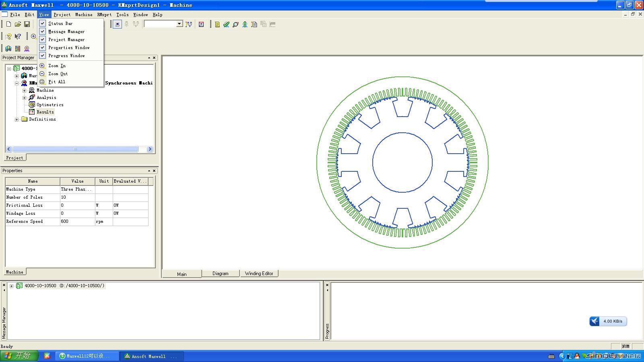Switch to the Winding Editor tab
The height and width of the screenshot is (362, 644).
point(259,274)
